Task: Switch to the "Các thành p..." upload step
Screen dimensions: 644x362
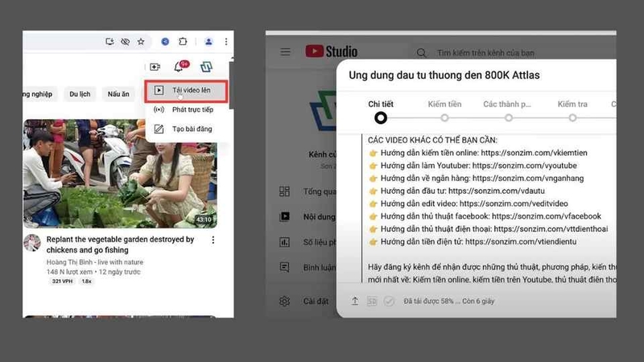Action: (x=507, y=105)
